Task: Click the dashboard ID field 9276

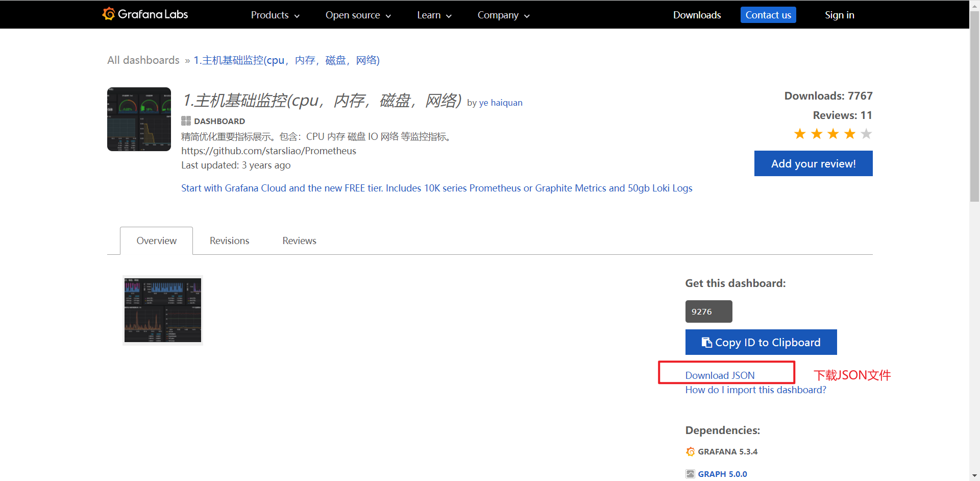Action: click(x=709, y=311)
